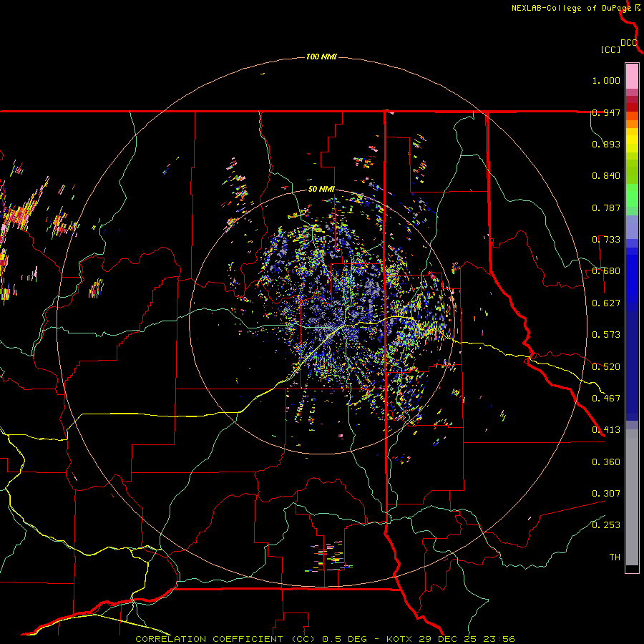This screenshot has width=644, height=644.
Task: Click the 1.000 color scale value
Action: point(606,80)
